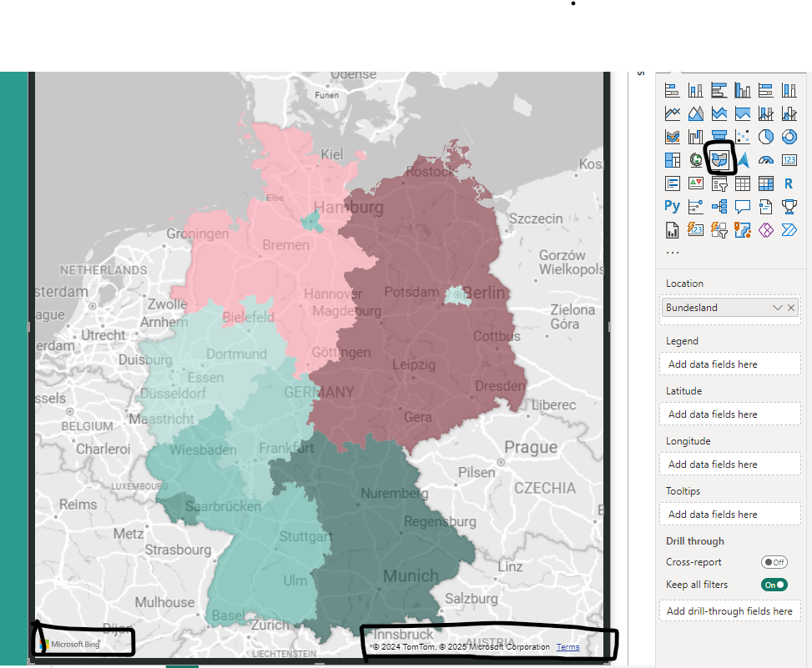Viewport: 812px width, 668px height.
Task: Select the Line chart visual
Action: tap(672, 113)
